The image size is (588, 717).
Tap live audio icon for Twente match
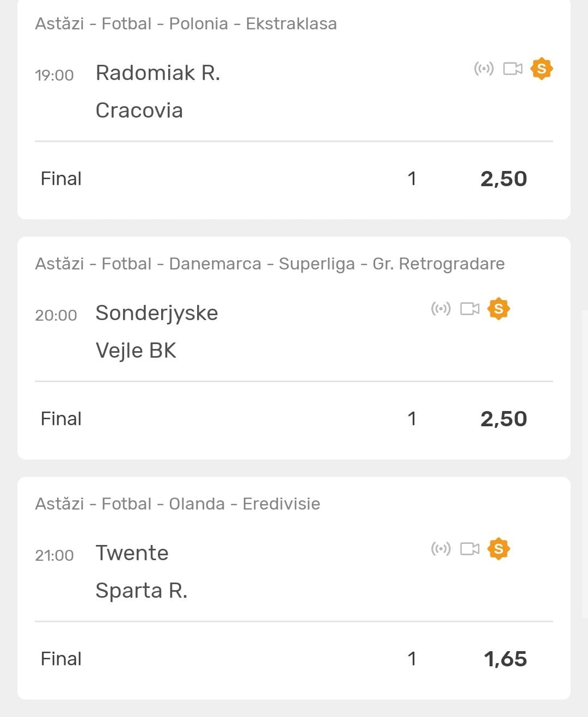click(x=440, y=549)
